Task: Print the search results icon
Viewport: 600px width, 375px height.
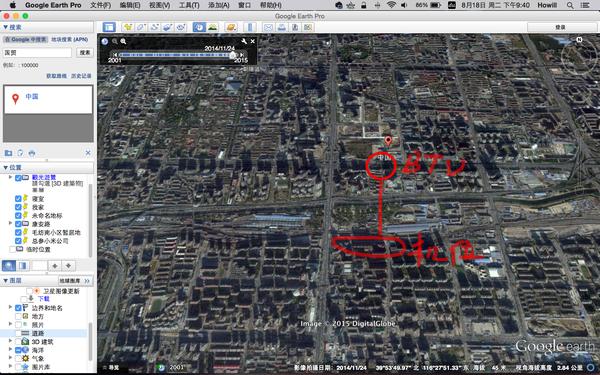Action: [32, 153]
